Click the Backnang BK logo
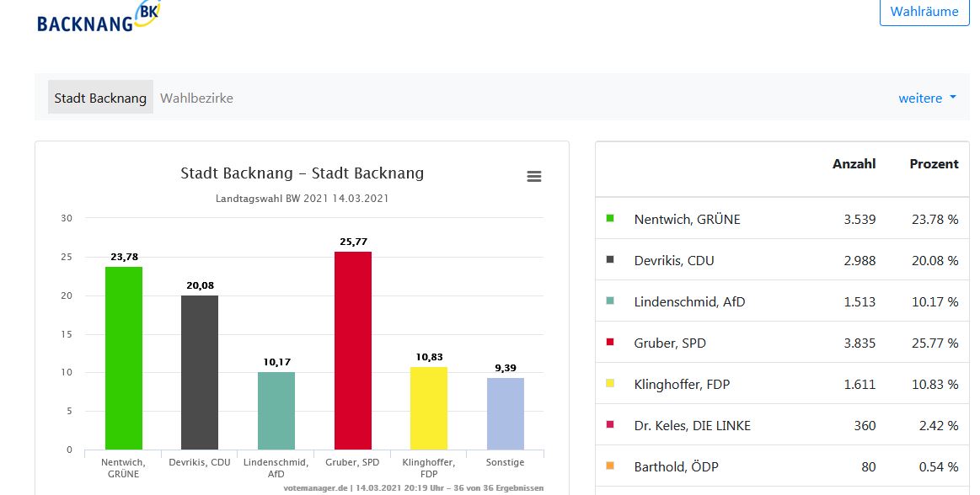Screen dimensions: 980x495 [x=99, y=18]
